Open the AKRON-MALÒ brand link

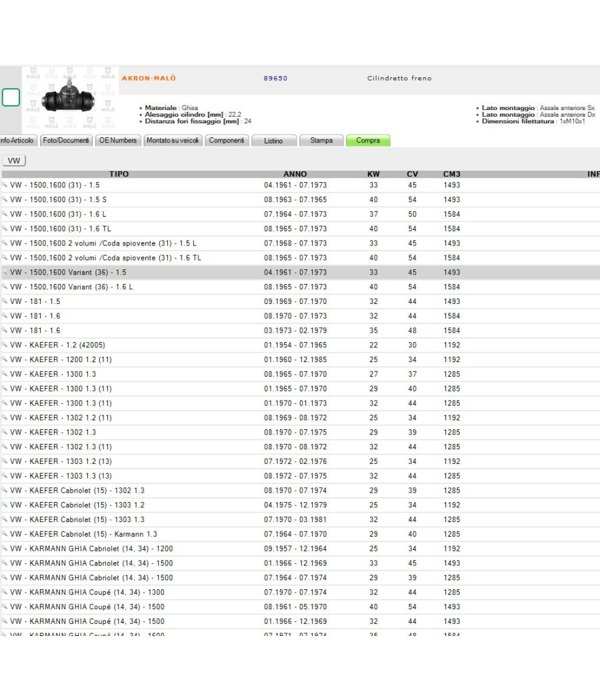[149, 78]
